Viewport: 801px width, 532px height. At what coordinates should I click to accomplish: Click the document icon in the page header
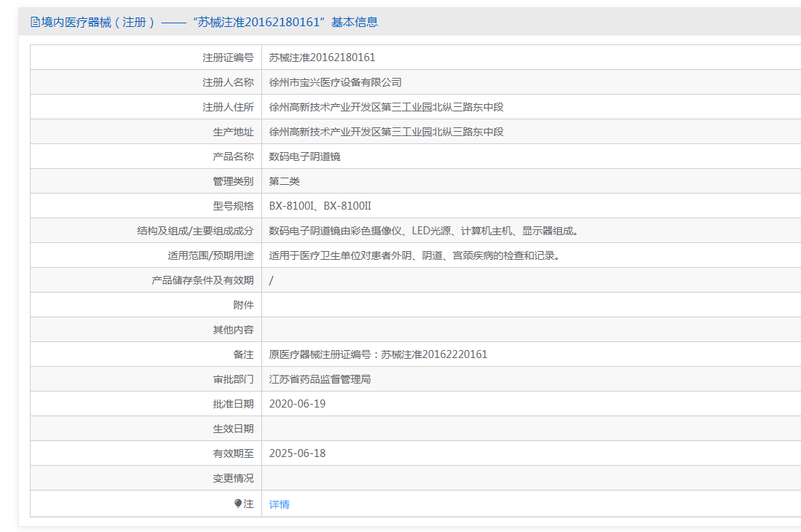[x=35, y=22]
